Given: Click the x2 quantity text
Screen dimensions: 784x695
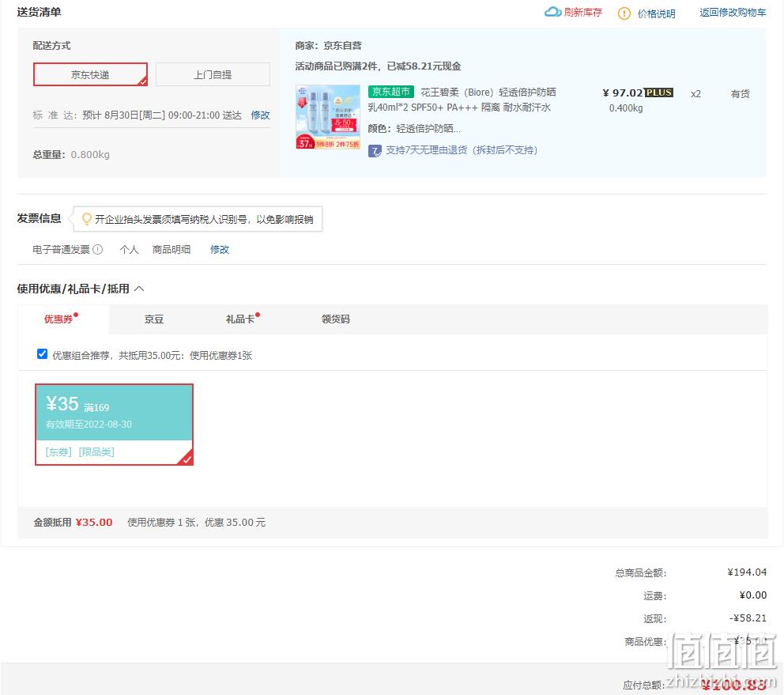Looking at the screenshot, I should pyautogui.click(x=695, y=93).
